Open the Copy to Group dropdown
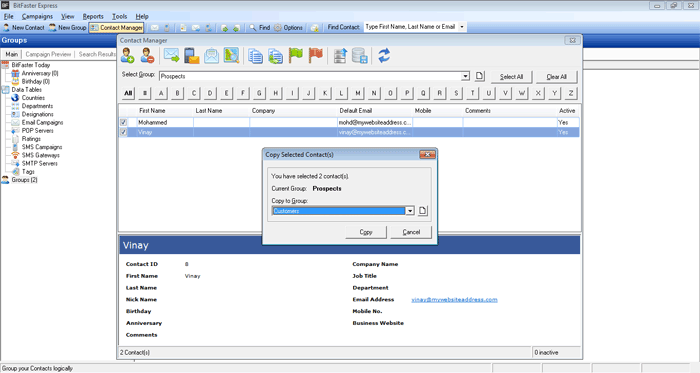This screenshot has width=700, height=373. click(x=410, y=211)
